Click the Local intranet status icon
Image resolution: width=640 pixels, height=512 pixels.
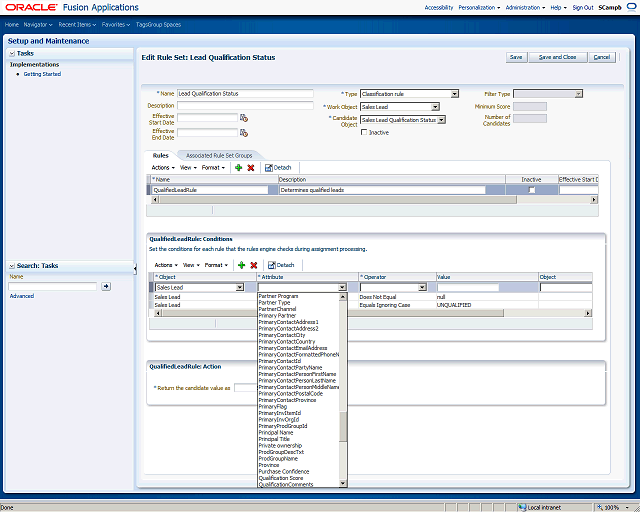click(x=522, y=508)
